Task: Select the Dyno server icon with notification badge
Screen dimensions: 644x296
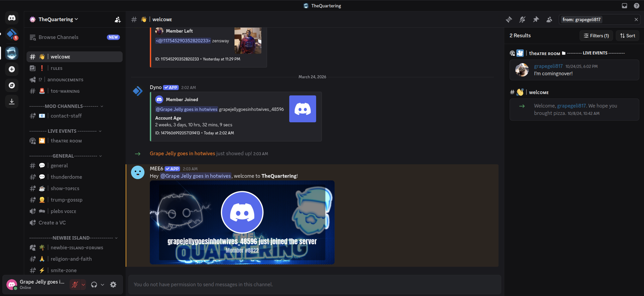Action: tap(12, 34)
